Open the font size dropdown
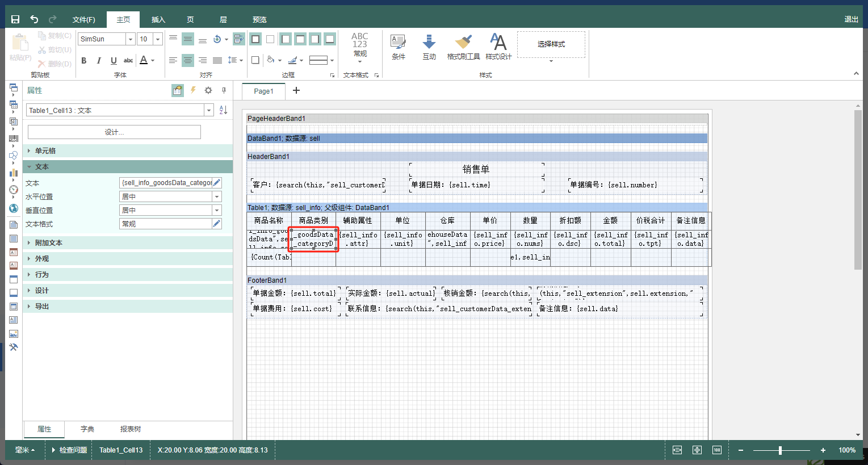This screenshot has width=868, height=465. click(x=158, y=39)
